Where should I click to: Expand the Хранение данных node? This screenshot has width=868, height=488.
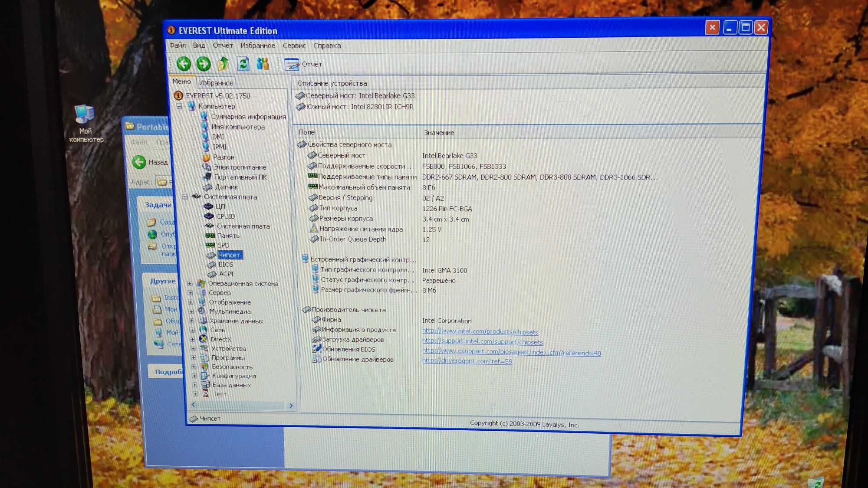tap(191, 321)
